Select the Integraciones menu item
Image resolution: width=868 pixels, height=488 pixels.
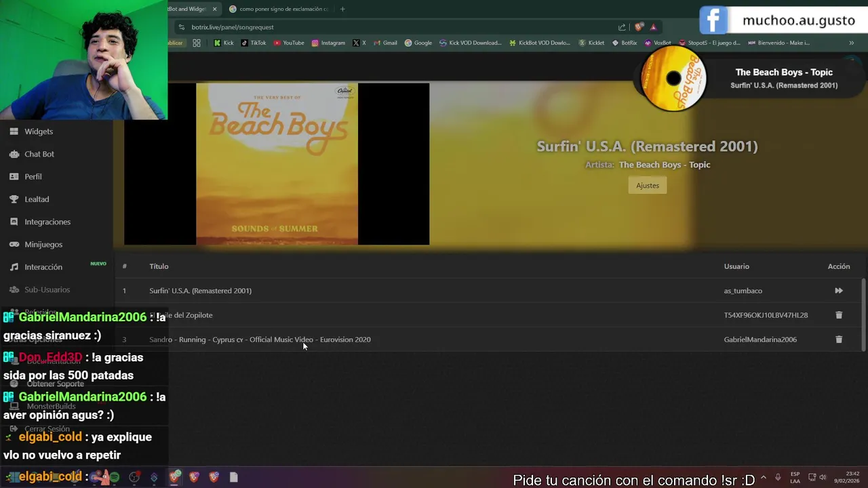pyautogui.click(x=47, y=222)
